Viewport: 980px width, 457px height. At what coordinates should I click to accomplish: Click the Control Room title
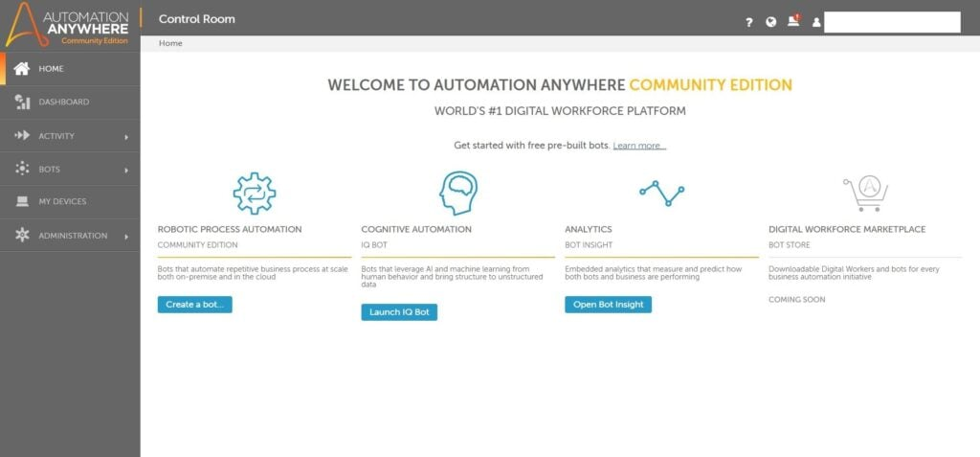click(197, 19)
